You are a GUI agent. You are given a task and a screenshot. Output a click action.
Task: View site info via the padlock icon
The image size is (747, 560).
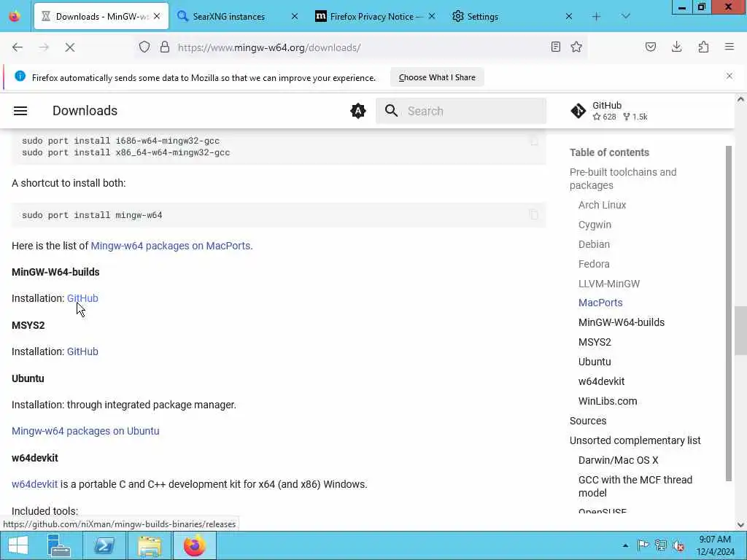(x=165, y=47)
